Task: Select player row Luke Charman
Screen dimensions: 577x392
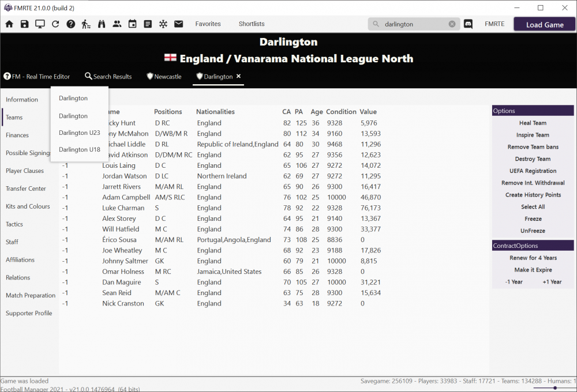Action: (222, 208)
